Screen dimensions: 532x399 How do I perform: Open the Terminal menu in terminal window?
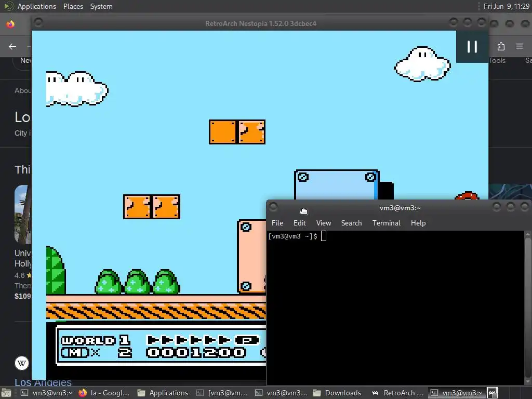tap(386, 223)
